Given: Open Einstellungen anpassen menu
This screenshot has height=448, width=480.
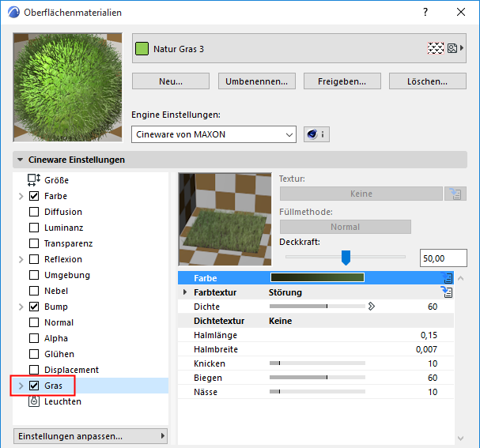Looking at the screenshot, I should [x=91, y=436].
